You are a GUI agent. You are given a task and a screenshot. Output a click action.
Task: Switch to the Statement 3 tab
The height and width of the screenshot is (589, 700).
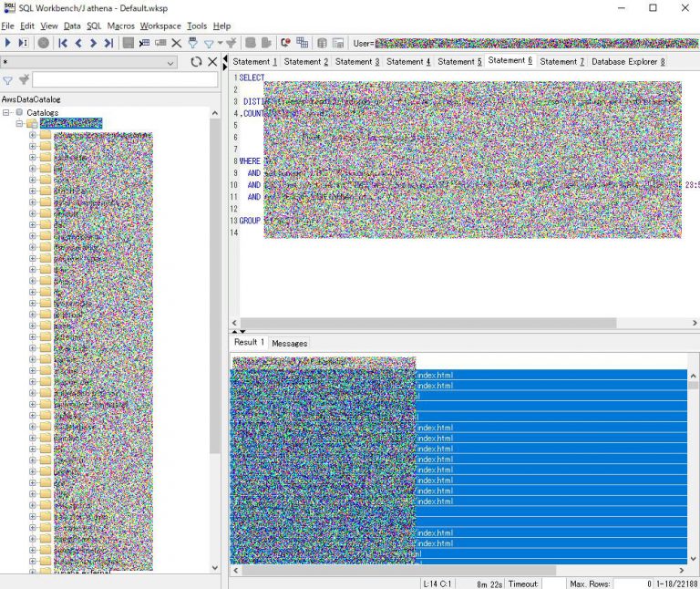coord(356,62)
